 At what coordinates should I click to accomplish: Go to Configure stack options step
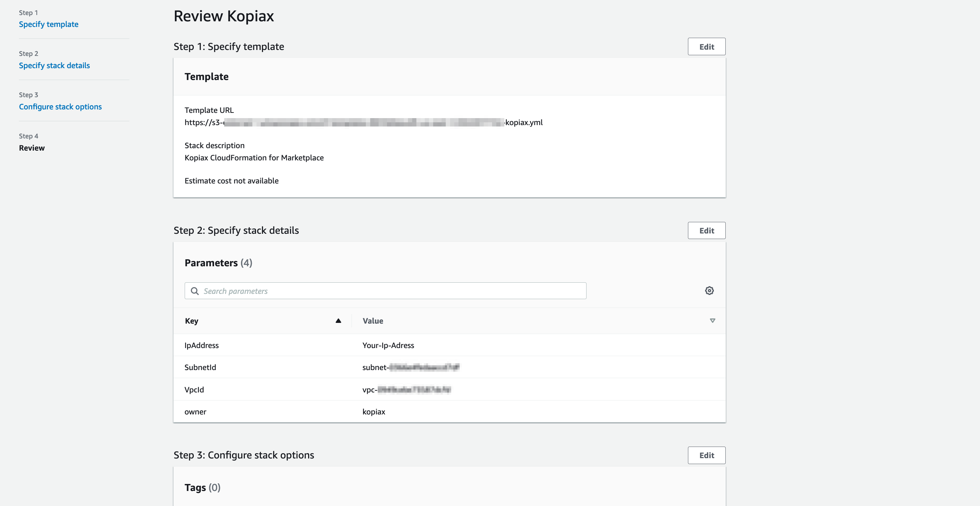[x=61, y=107]
